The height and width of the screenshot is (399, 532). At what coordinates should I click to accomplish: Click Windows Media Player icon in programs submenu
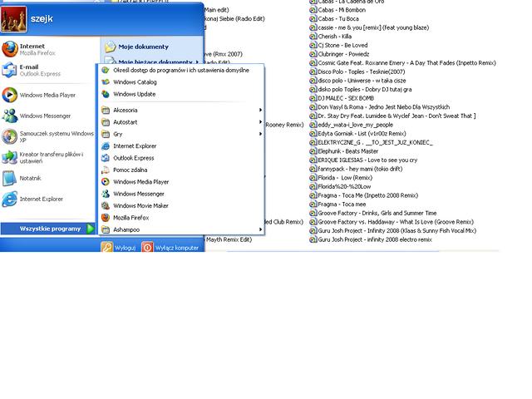point(106,182)
